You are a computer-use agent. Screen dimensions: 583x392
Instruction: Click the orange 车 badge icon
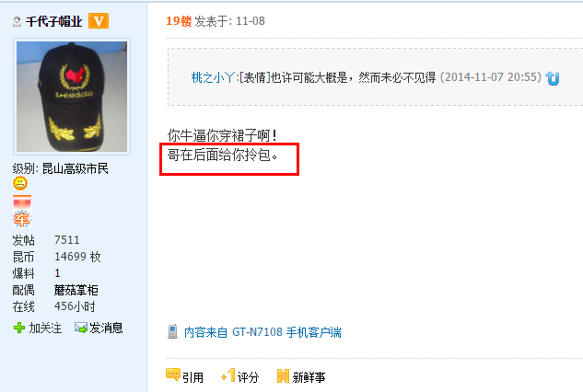(21, 219)
